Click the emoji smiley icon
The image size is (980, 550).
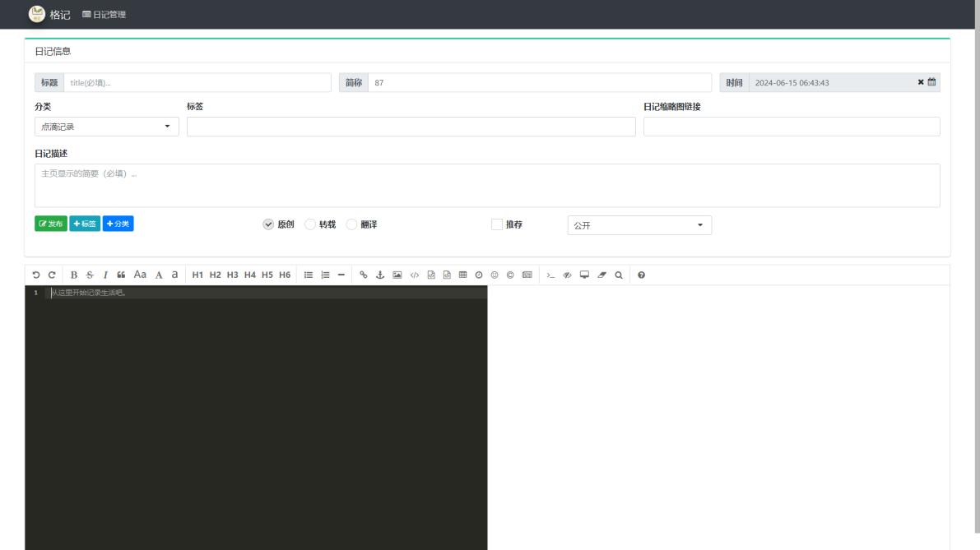click(495, 275)
